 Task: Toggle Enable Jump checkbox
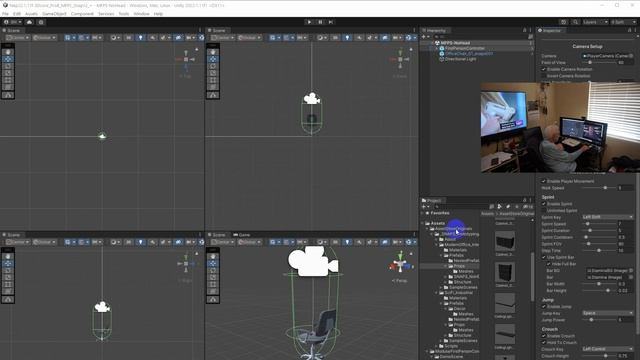tap(544, 307)
